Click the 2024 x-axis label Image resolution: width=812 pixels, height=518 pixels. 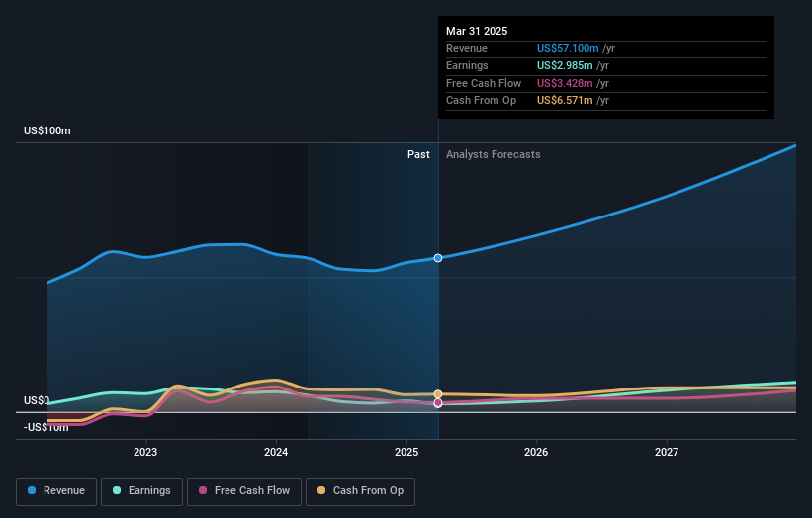[276, 453]
